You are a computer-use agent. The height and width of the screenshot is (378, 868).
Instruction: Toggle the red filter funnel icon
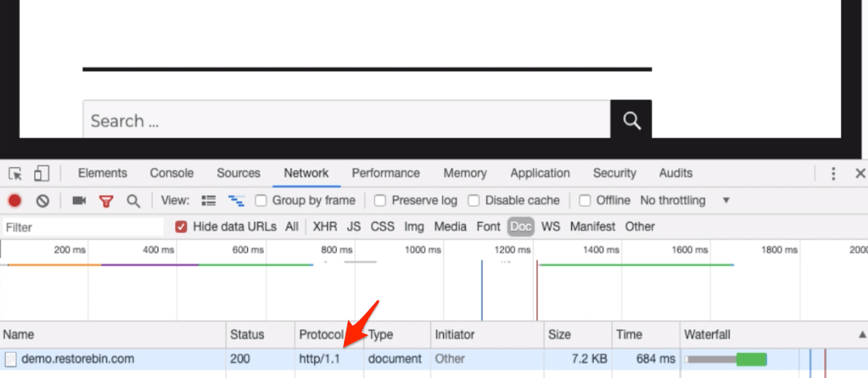pos(106,201)
